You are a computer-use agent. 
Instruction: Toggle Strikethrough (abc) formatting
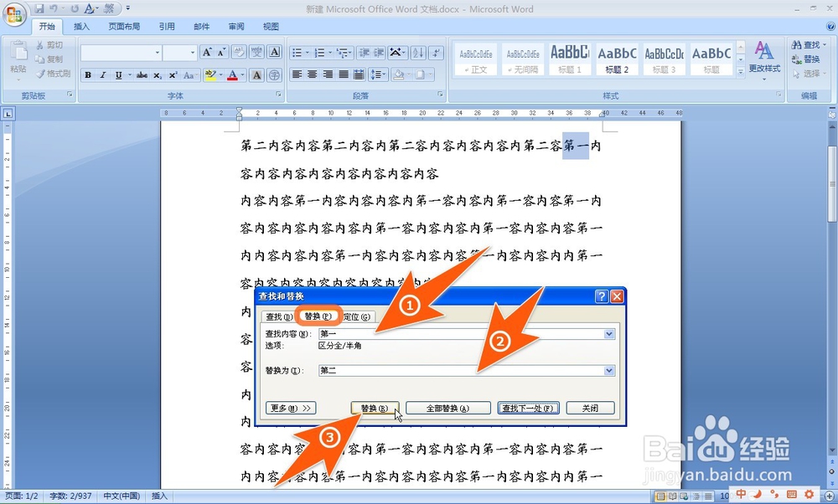pyautogui.click(x=142, y=75)
